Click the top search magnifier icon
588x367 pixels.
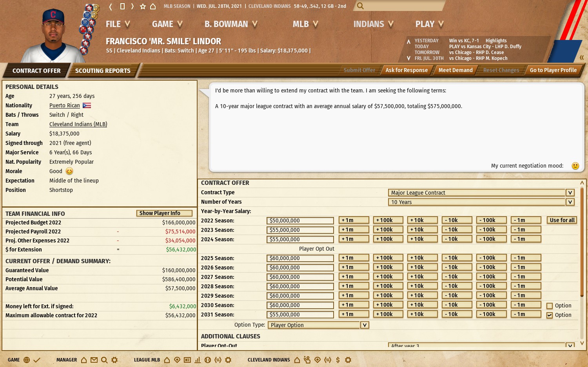(x=360, y=6)
